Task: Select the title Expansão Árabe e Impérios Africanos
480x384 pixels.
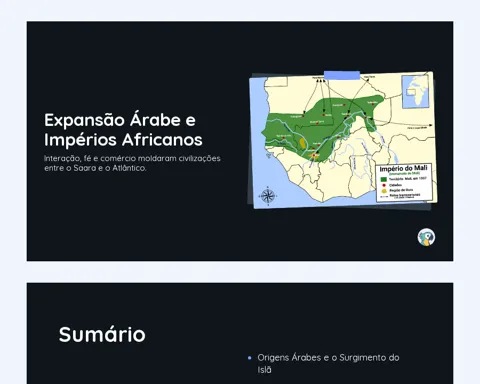Action: tap(123, 130)
